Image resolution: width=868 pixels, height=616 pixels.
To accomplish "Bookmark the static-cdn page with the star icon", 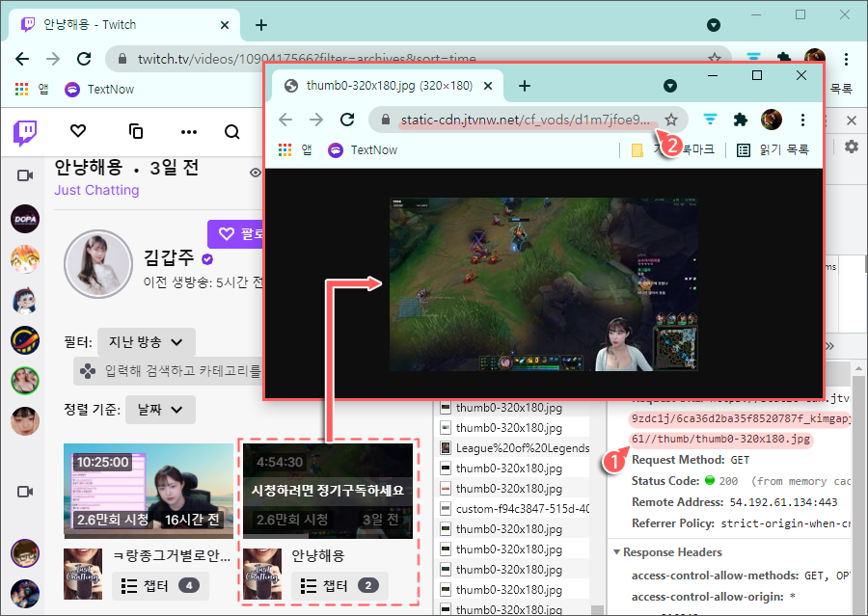I will click(x=671, y=119).
